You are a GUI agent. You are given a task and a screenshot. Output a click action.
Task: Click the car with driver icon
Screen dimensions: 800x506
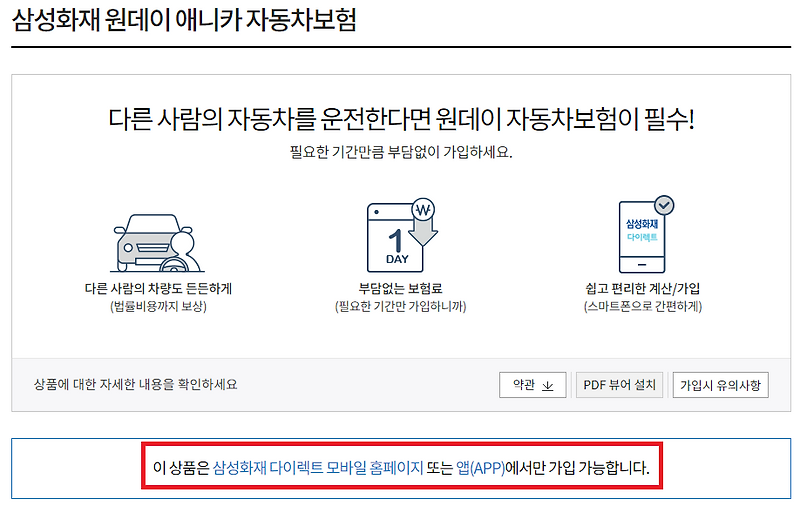pos(158,243)
